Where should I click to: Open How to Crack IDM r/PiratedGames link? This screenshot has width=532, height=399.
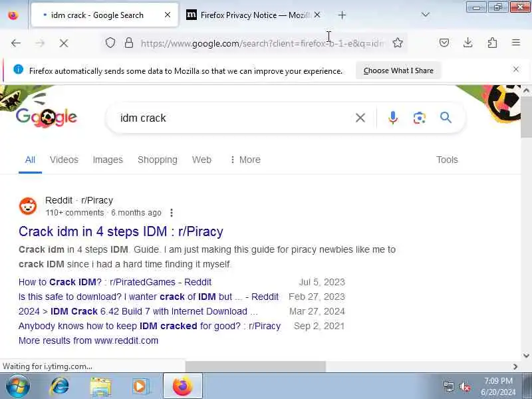coord(115,282)
